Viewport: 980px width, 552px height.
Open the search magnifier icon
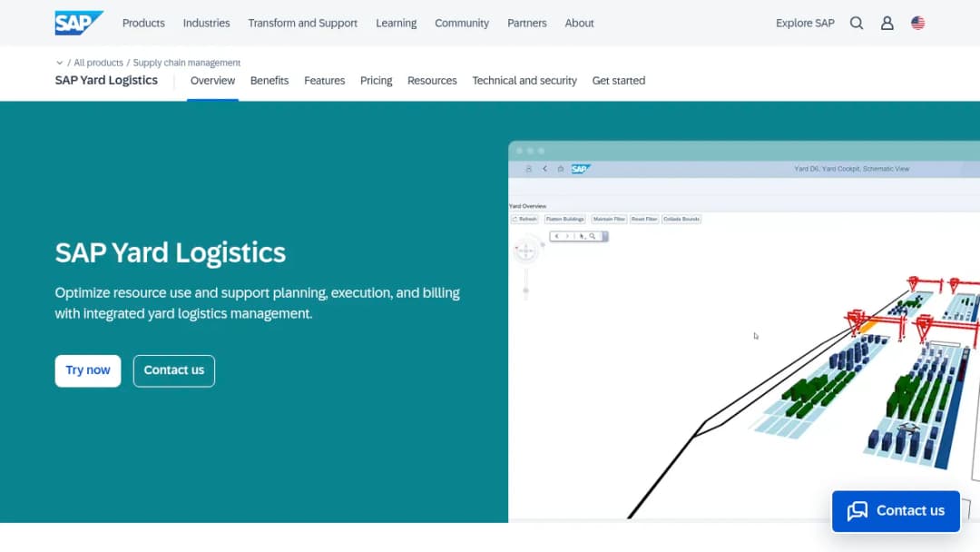point(857,23)
